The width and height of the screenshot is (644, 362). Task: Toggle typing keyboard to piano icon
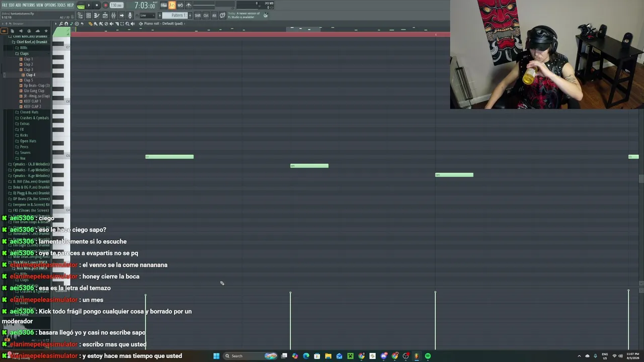pos(164,5)
